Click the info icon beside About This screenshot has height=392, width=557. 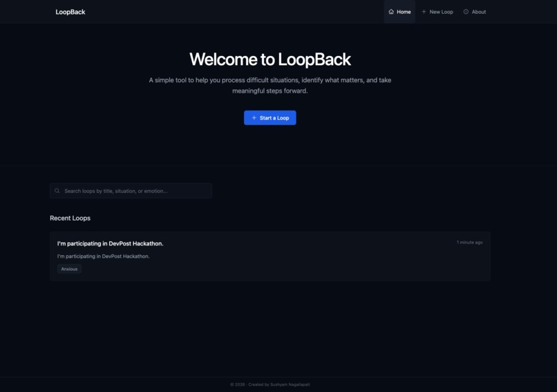pos(466,12)
